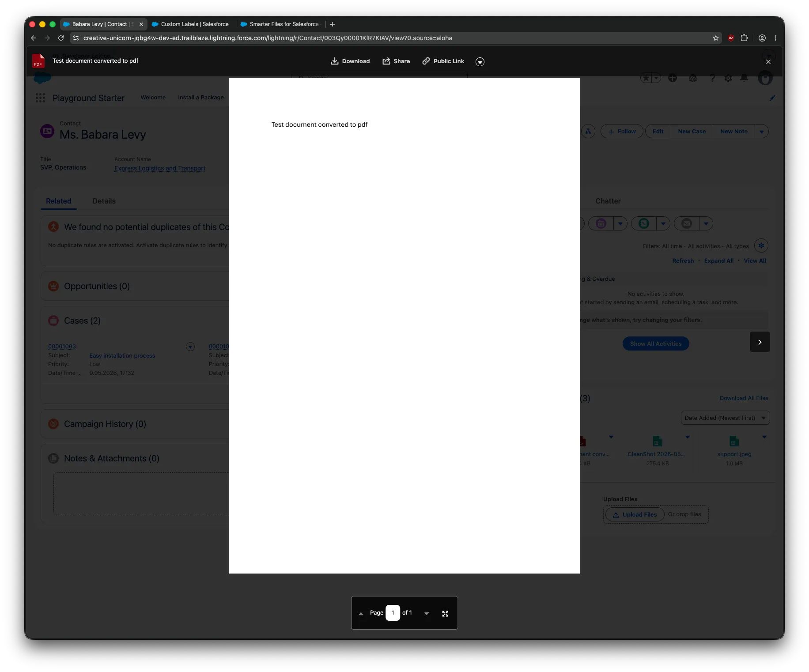This screenshot has height=672, width=809.
Task: Open the Welcome navigation tab
Action: pyautogui.click(x=153, y=98)
